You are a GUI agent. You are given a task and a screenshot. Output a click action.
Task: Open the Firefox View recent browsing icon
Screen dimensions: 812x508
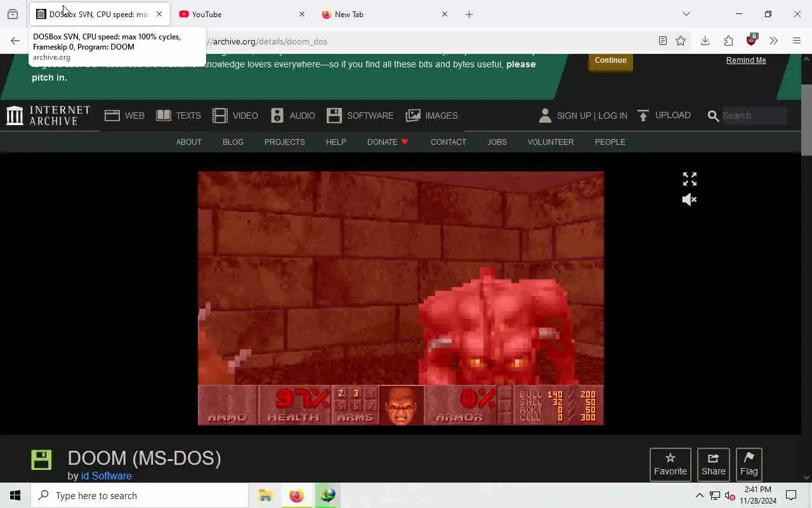(13, 14)
